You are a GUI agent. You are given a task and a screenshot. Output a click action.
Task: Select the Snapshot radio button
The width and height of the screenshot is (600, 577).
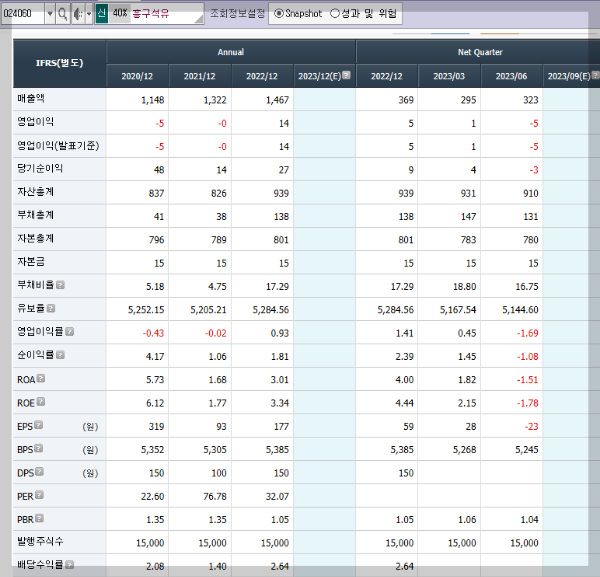[279, 13]
